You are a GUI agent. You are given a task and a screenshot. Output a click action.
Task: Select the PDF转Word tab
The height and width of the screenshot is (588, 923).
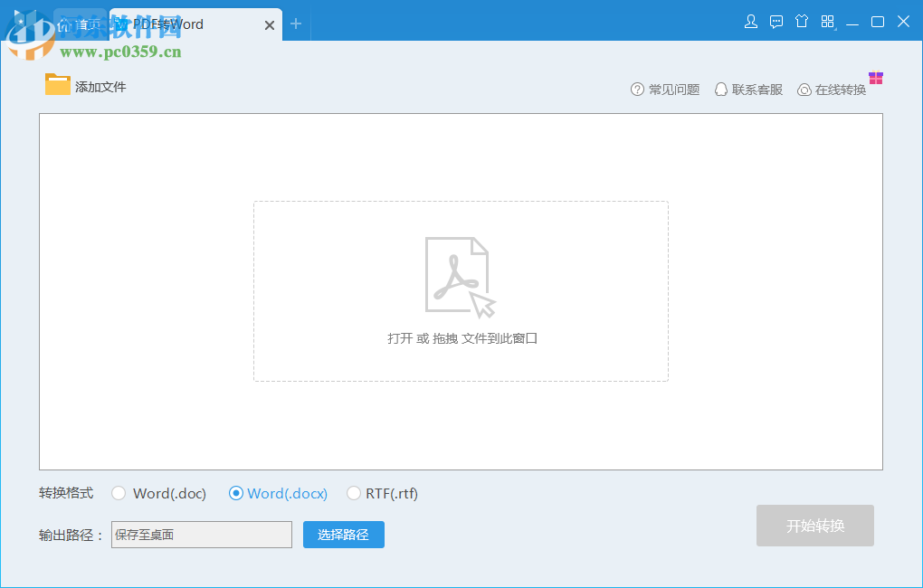coord(181,24)
